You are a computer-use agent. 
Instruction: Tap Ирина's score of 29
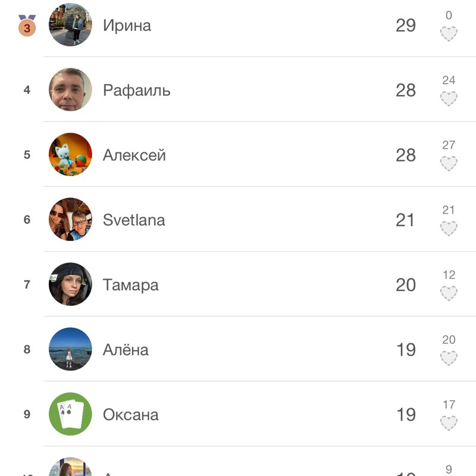pyautogui.click(x=406, y=25)
